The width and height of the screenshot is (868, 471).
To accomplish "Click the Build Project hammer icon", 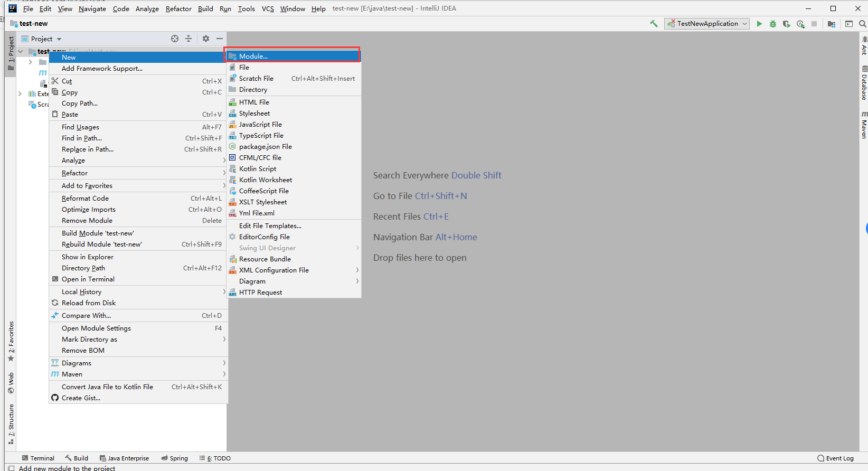I will coord(654,24).
